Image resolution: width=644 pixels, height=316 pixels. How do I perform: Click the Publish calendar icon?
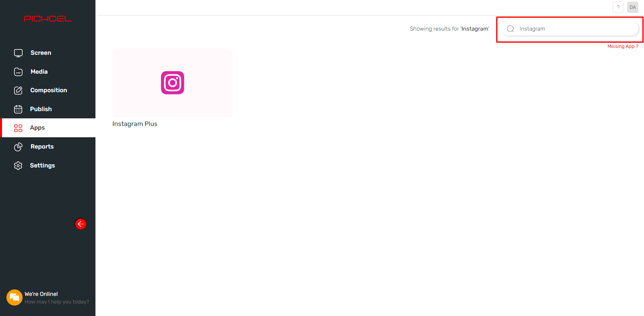[x=18, y=109]
